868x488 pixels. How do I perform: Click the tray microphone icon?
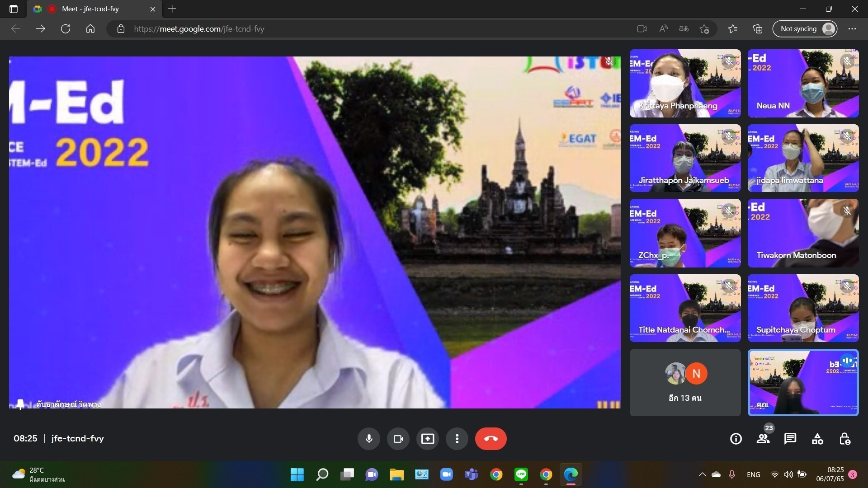tap(731, 474)
